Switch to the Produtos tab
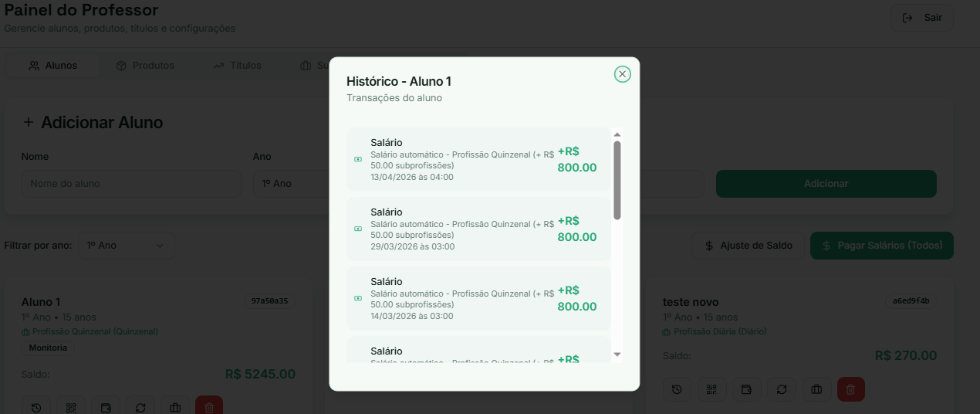 145,66
